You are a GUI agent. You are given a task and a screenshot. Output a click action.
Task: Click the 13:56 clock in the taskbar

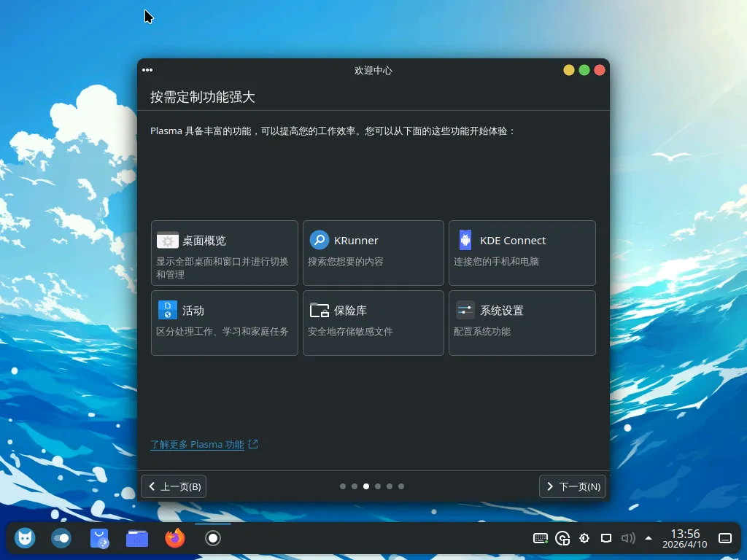[x=685, y=534]
